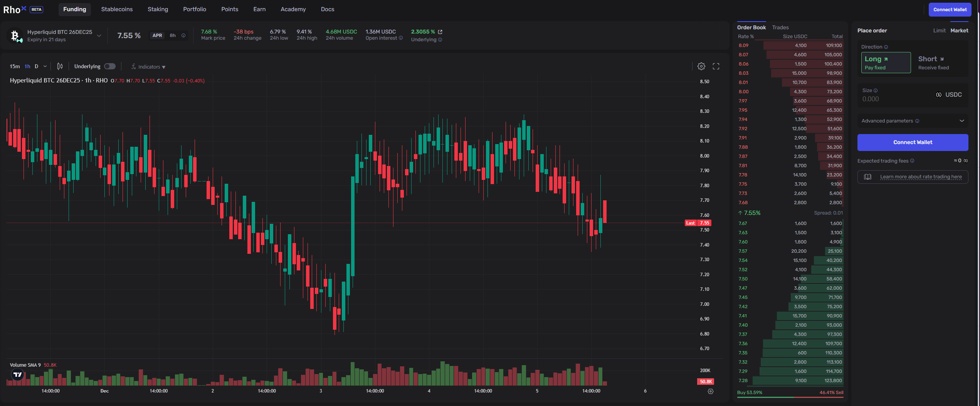Screen dimensions: 980x406
Task: Click ask row at rate 8.00
Action: point(790,92)
